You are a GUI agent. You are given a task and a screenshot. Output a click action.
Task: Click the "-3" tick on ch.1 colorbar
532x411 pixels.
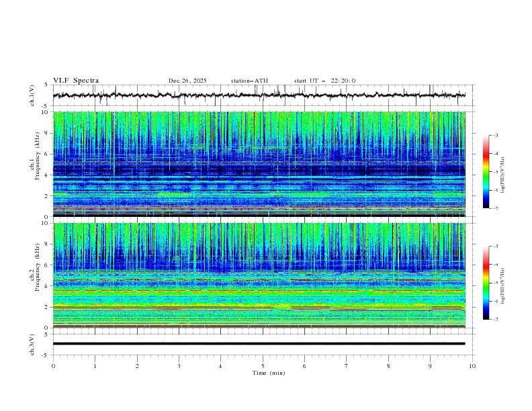coord(495,135)
